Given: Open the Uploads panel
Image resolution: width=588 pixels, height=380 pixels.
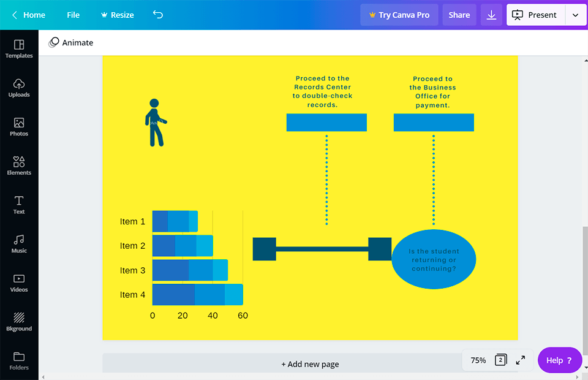Looking at the screenshot, I should pos(19,88).
